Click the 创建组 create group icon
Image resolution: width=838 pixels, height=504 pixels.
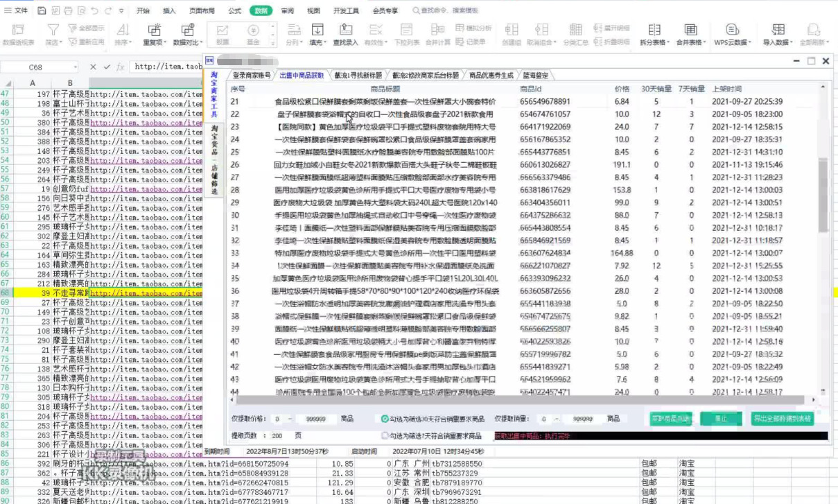pos(512,30)
